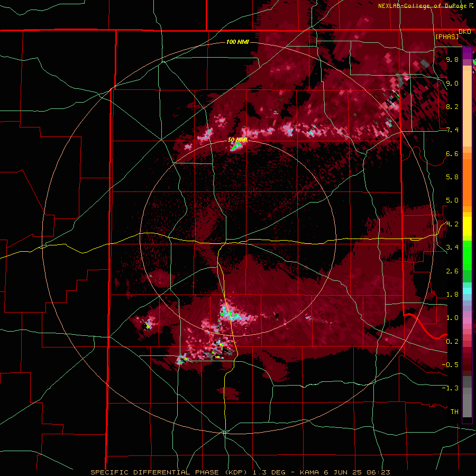Screen dimensions: 476x476
Task: Pick the gray swatch beside TH
Action: (x=467, y=407)
